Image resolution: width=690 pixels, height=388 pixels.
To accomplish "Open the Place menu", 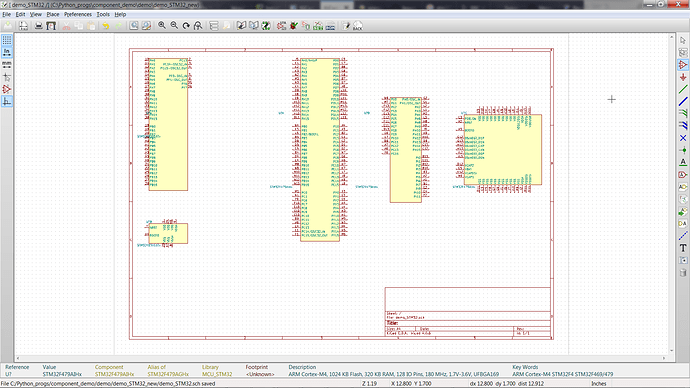I will [x=53, y=15].
